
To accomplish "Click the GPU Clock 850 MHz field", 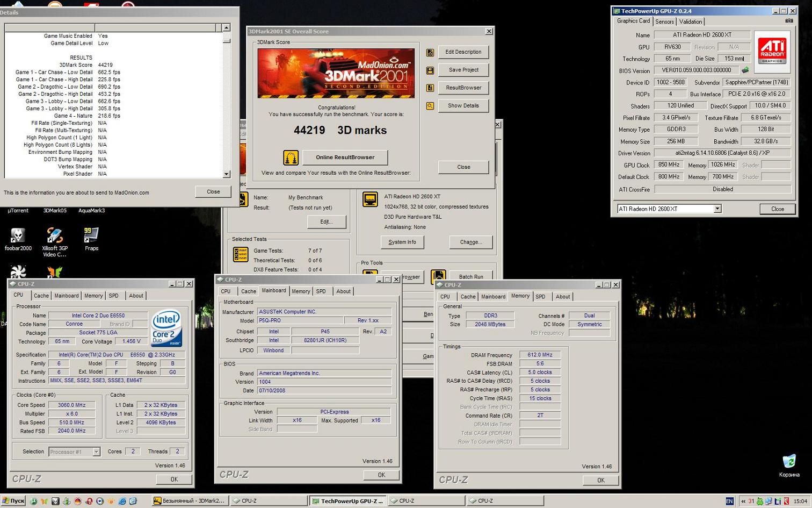I will click(x=669, y=165).
